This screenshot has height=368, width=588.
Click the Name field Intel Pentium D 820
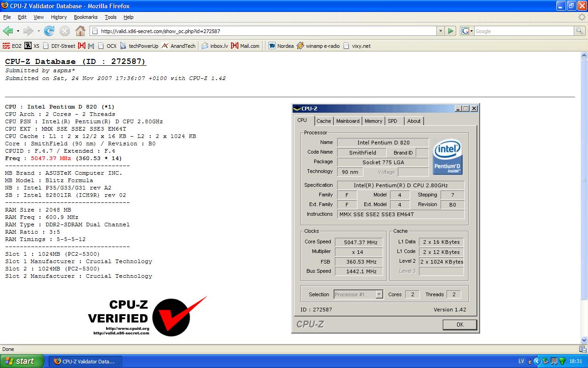pos(383,143)
